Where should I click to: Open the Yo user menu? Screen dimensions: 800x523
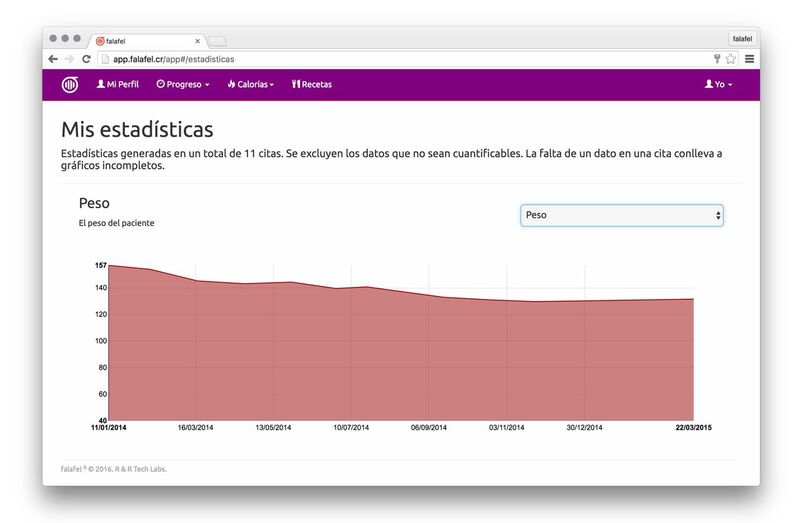tap(718, 85)
